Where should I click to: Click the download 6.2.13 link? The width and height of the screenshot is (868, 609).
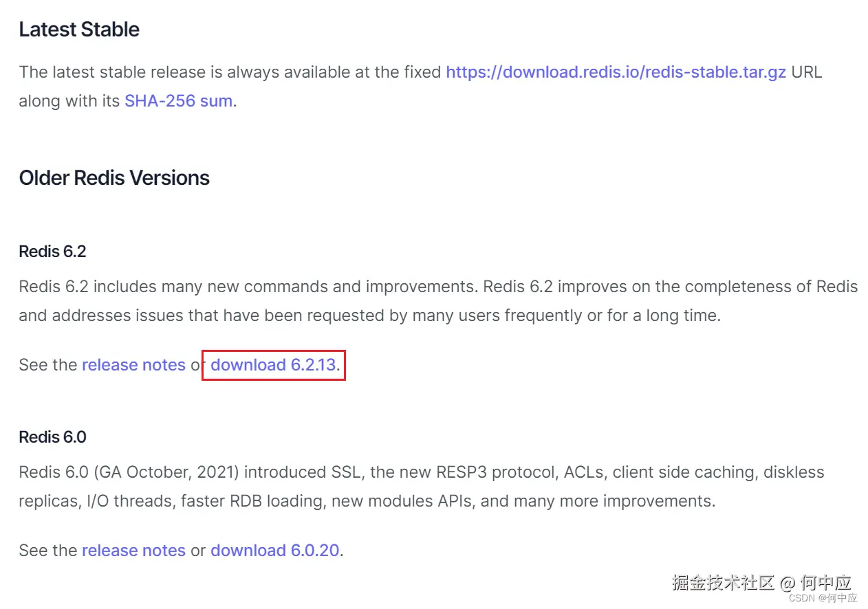click(x=273, y=365)
